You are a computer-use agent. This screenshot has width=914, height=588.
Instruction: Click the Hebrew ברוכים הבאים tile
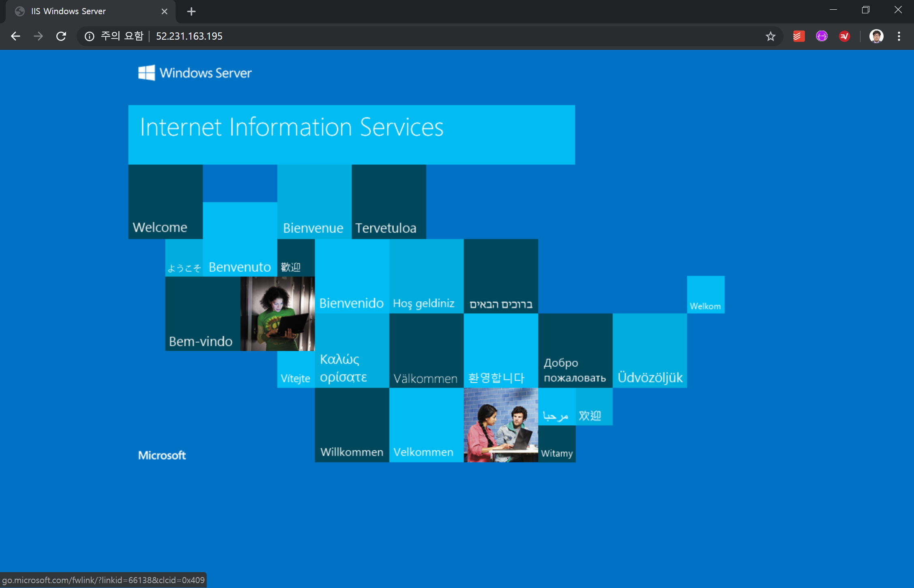pyautogui.click(x=501, y=277)
